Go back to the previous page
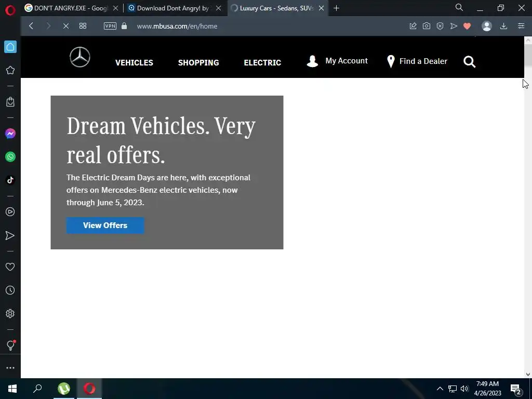 tap(31, 26)
